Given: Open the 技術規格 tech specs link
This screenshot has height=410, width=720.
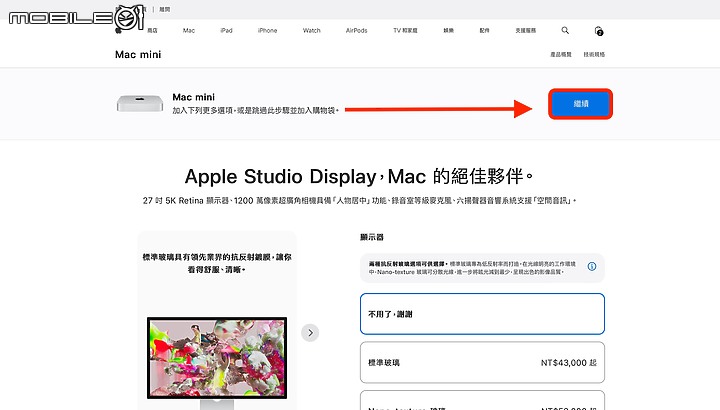Looking at the screenshot, I should (x=594, y=54).
